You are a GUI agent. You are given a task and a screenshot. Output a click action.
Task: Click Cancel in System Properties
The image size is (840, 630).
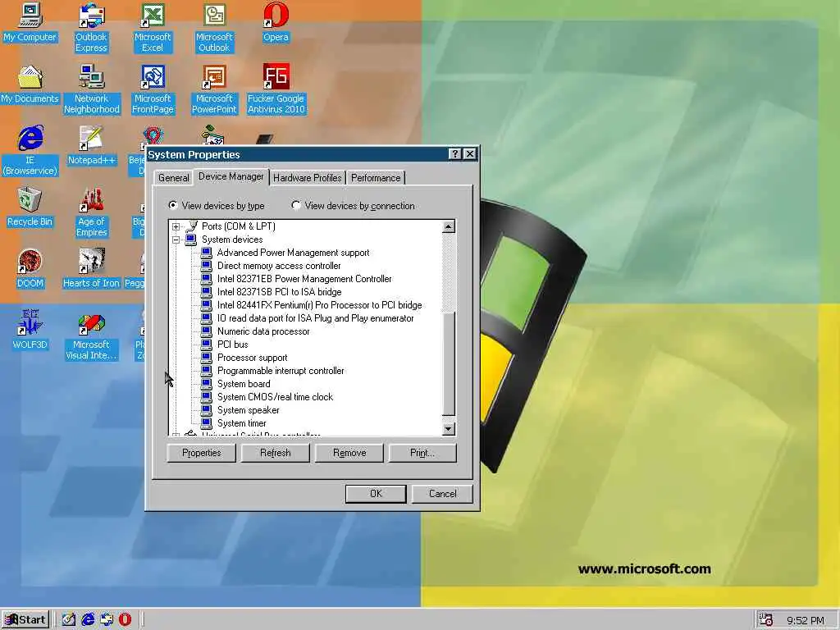pyautogui.click(x=442, y=493)
